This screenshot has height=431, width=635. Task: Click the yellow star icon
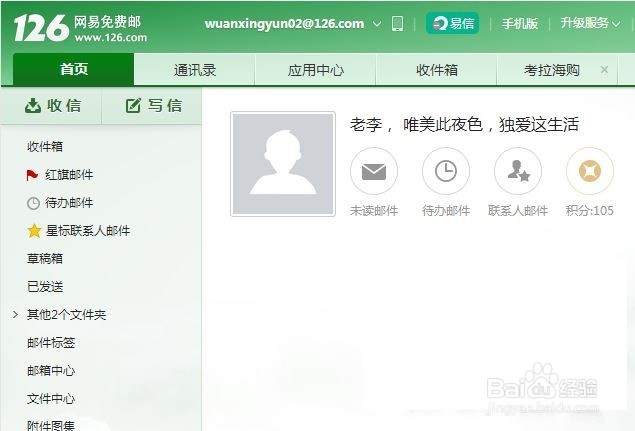34,230
